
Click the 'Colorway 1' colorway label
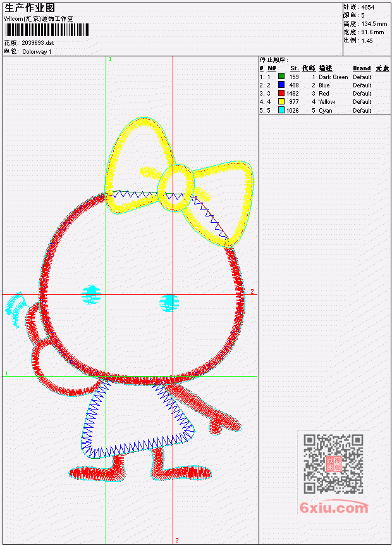(x=37, y=52)
